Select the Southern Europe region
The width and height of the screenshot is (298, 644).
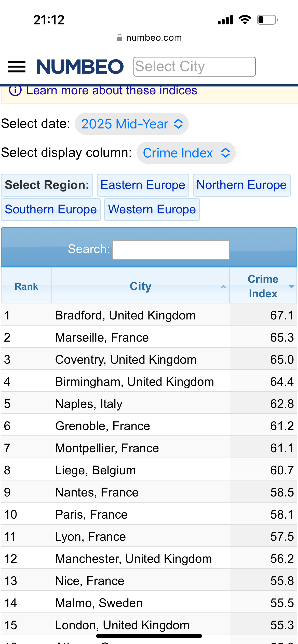pyautogui.click(x=51, y=210)
